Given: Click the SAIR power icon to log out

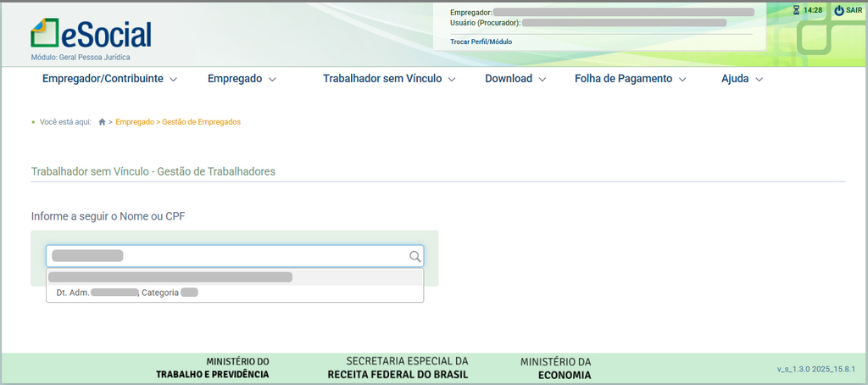Looking at the screenshot, I should point(838,10).
